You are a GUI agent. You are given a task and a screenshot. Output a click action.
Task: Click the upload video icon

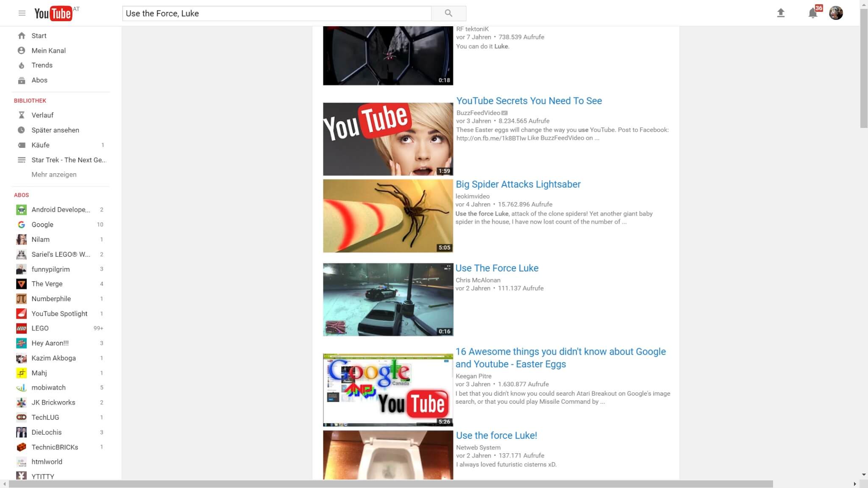[781, 13]
